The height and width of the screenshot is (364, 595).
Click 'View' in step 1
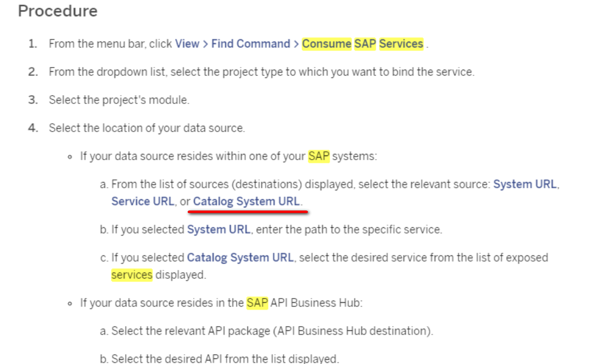pos(187,44)
